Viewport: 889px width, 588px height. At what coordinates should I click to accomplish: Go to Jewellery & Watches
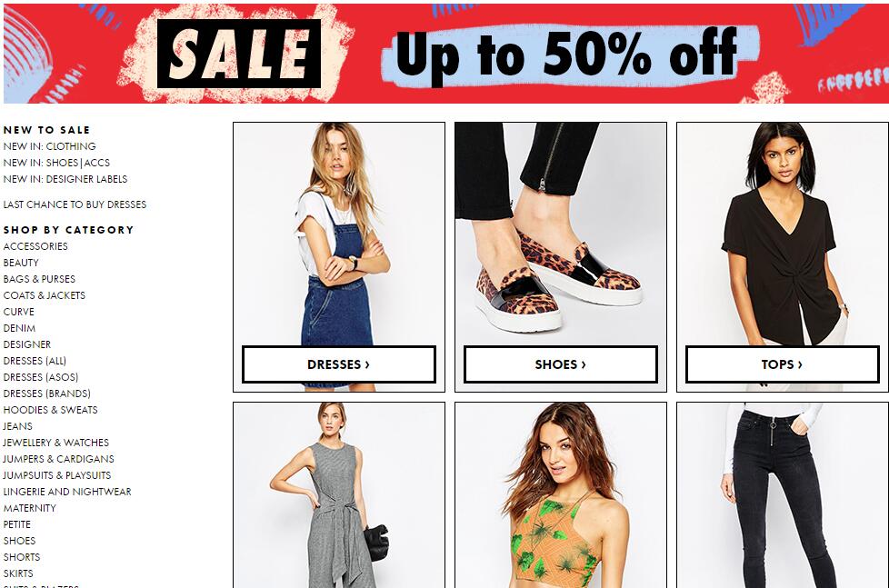[55, 443]
